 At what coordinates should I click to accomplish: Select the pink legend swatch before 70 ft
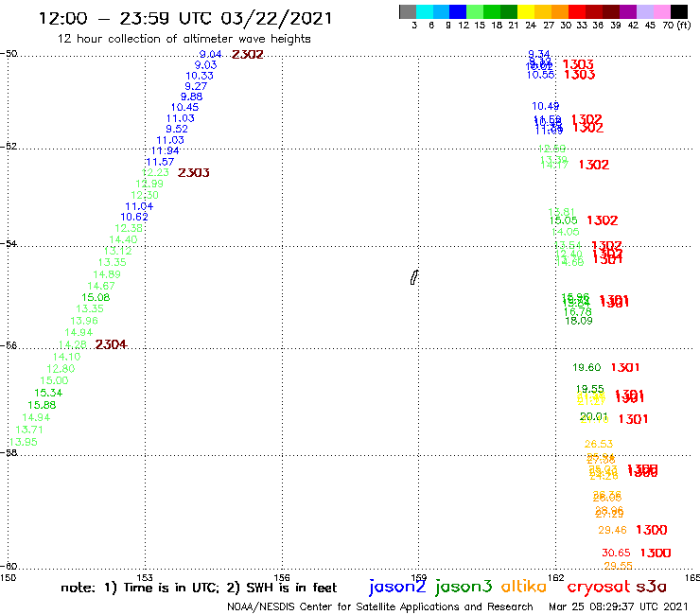[662, 11]
